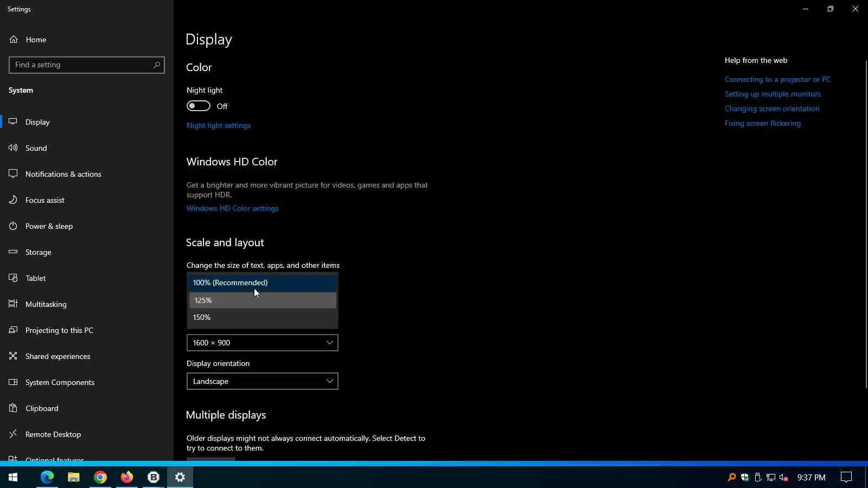Select 100% (Recommended) scale option

pos(263,282)
